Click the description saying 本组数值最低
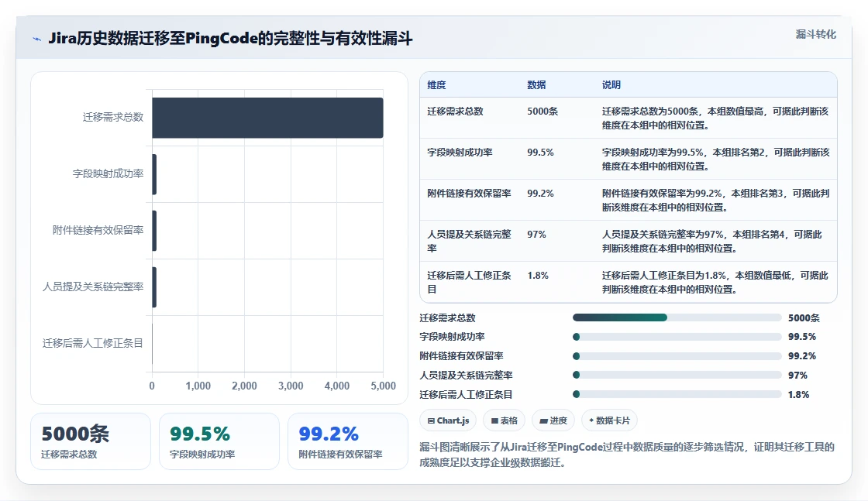 pyautogui.click(x=715, y=282)
